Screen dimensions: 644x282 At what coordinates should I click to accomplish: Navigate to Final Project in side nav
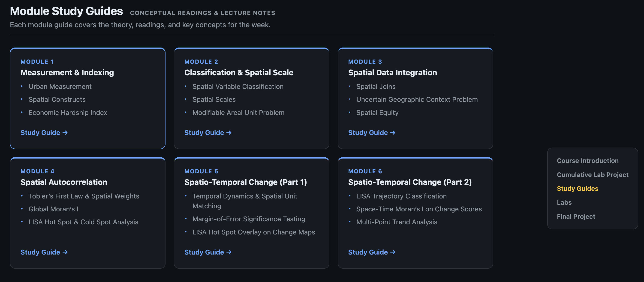point(576,216)
